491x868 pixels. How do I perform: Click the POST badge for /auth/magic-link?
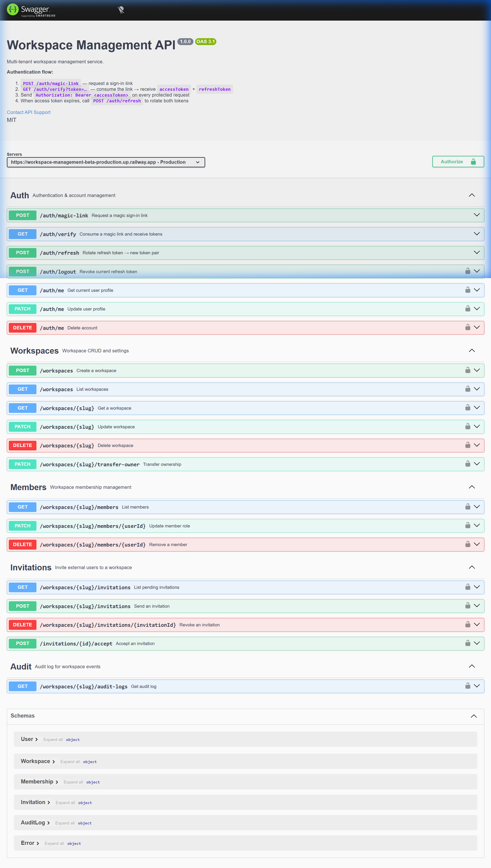click(x=23, y=215)
